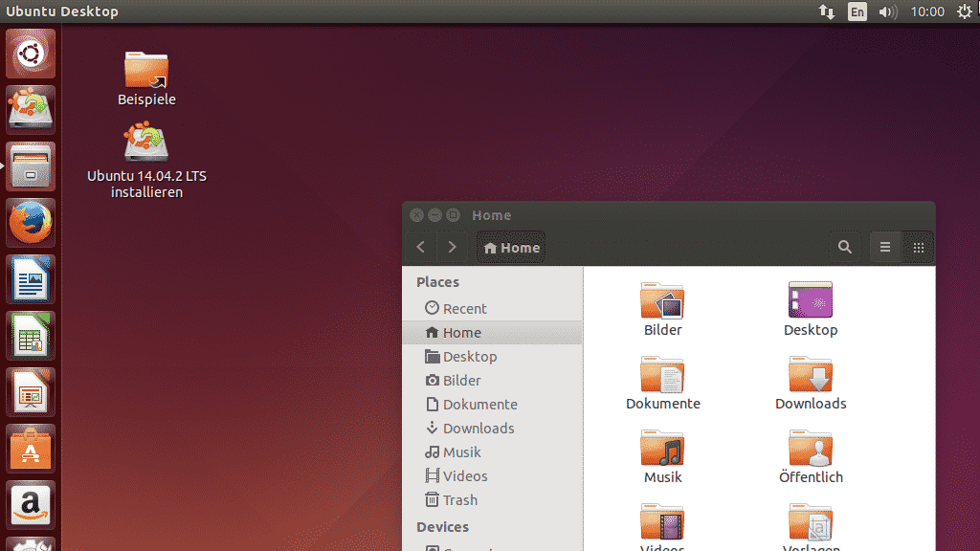This screenshot has width=980, height=551.
Task: Select Recent in Places sidebar
Action: [x=493, y=309]
